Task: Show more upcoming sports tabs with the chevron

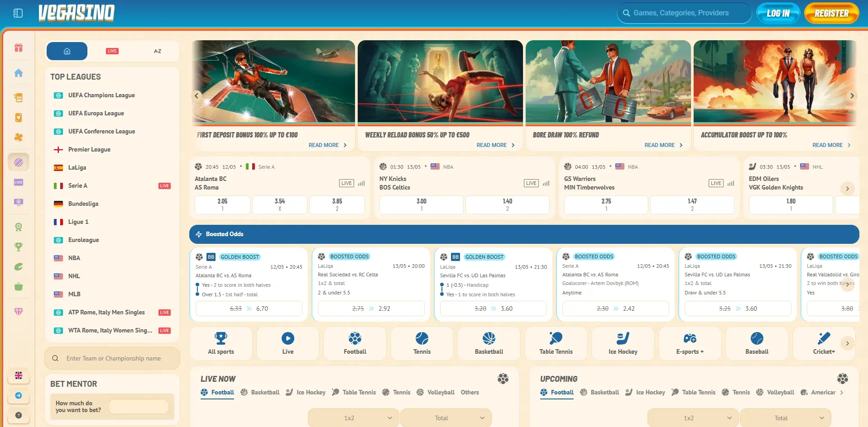Action: [x=842, y=393]
